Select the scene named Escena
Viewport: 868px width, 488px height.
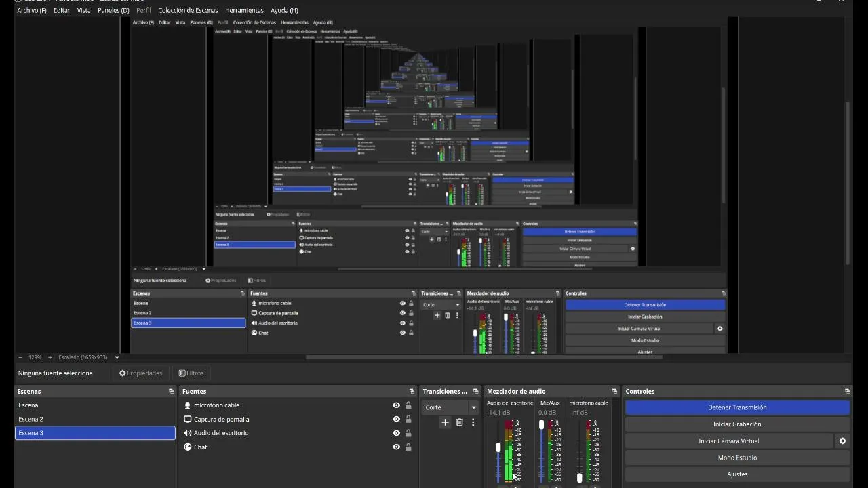pyautogui.click(x=95, y=405)
